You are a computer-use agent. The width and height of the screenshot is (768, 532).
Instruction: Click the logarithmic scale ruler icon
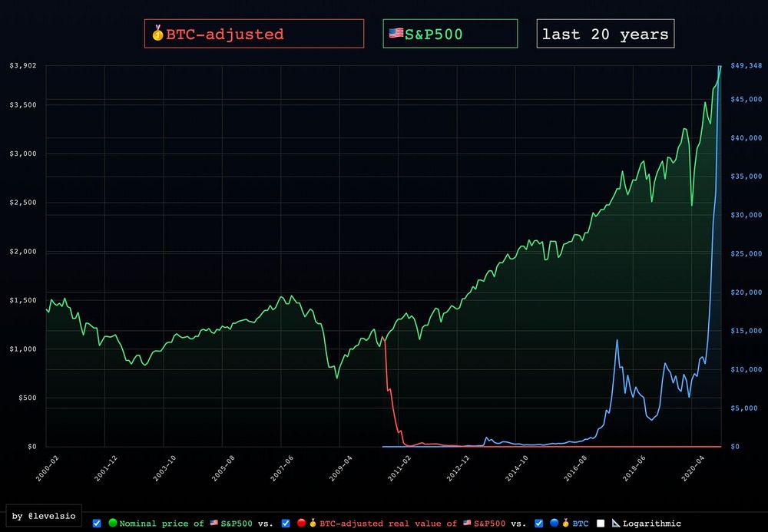pyautogui.click(x=616, y=524)
